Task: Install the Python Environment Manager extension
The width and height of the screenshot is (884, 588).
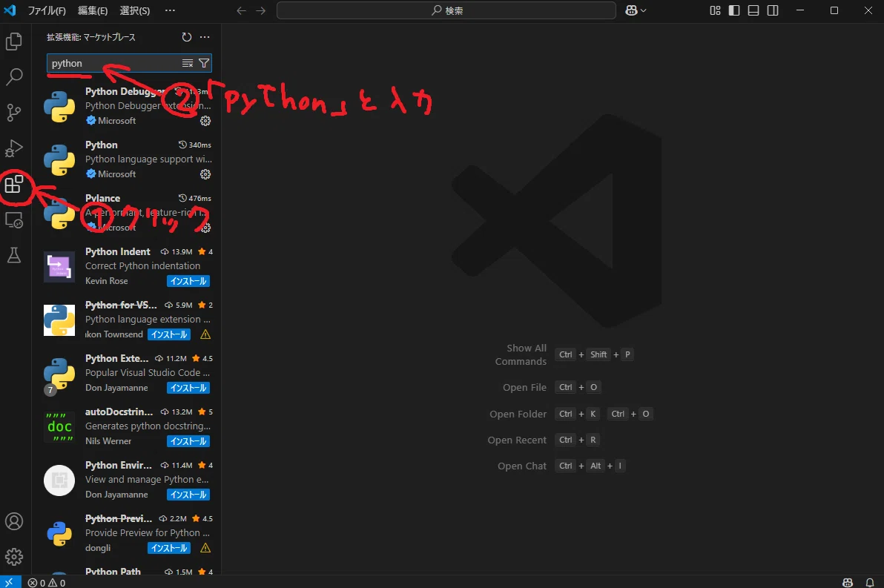Action: [x=188, y=495]
